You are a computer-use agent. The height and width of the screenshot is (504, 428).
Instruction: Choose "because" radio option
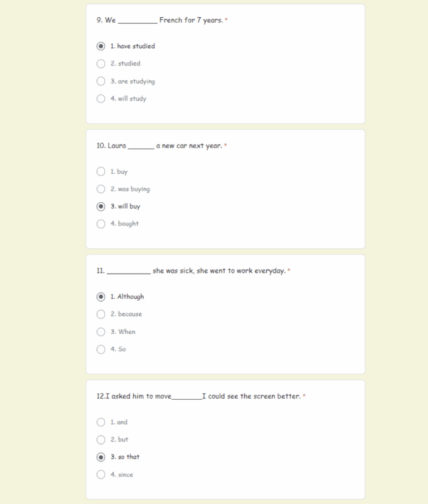coord(101,314)
